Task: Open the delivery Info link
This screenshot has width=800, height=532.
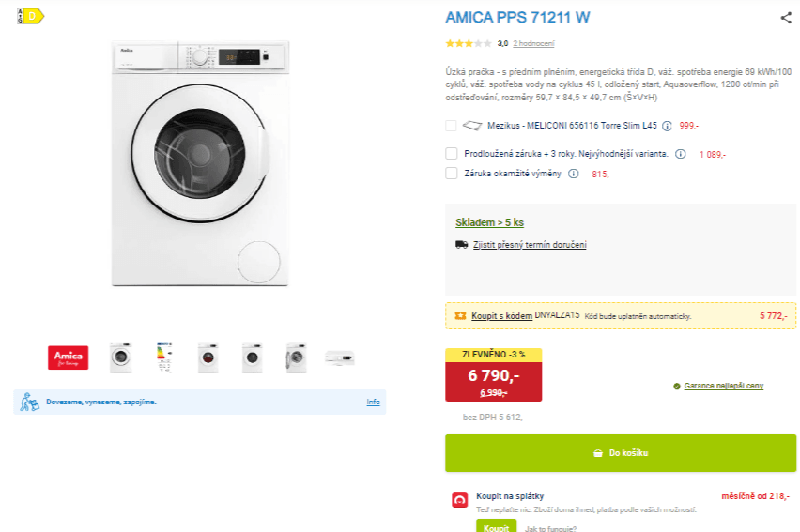Action: (373, 402)
